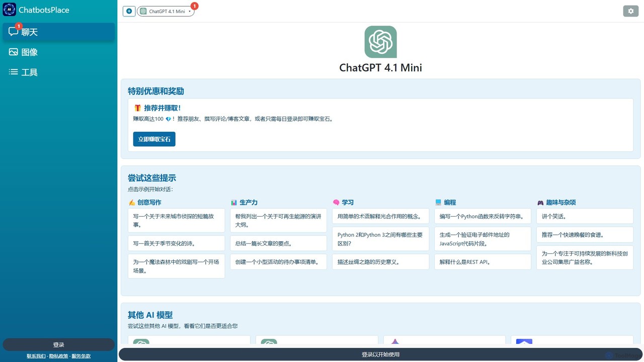644x362 pixels.
Task: Click the large ChatGPT logo image
Action: 380,42
